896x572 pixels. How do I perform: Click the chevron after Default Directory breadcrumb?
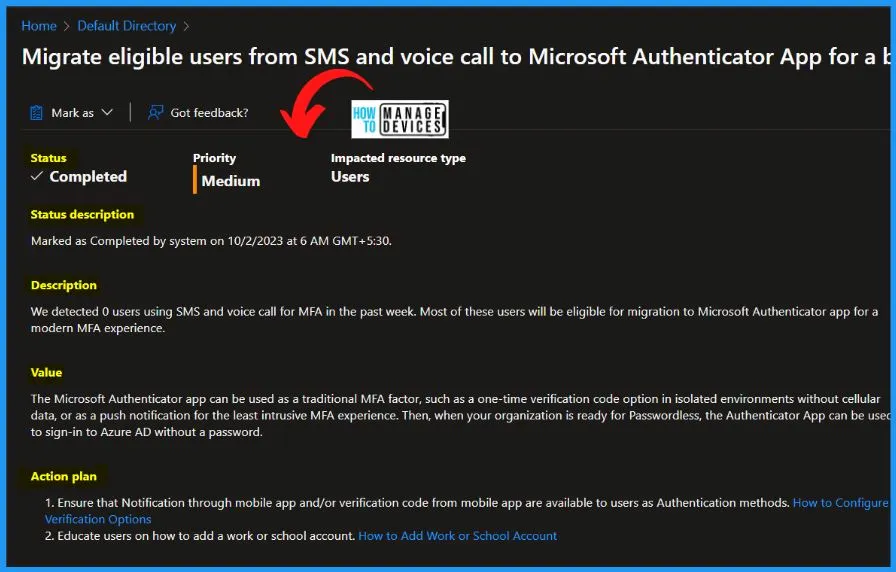186,26
